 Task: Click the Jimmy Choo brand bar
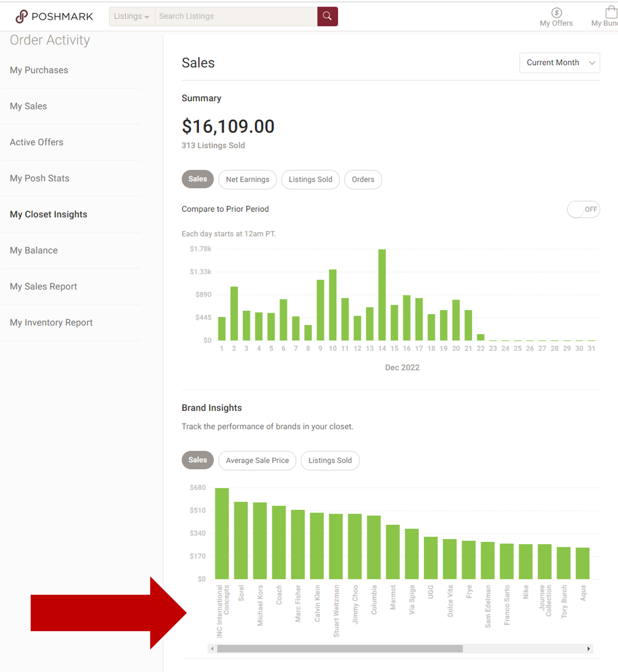click(x=355, y=547)
